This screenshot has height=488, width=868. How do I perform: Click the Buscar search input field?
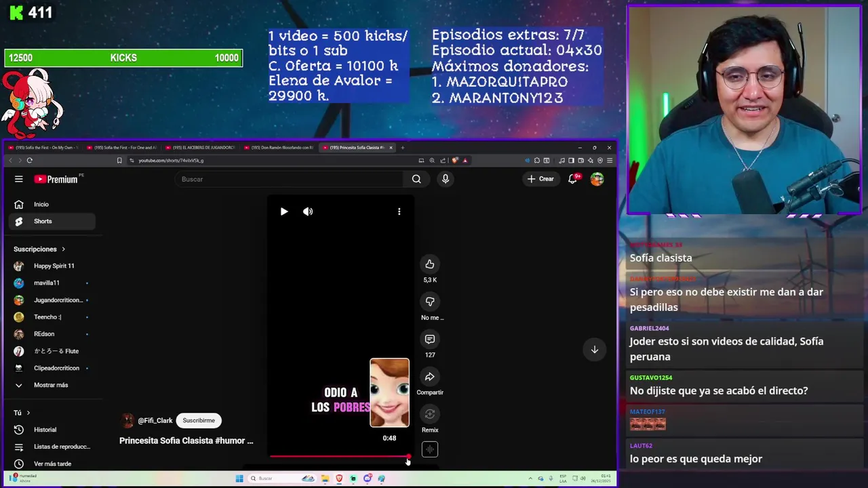coord(290,179)
